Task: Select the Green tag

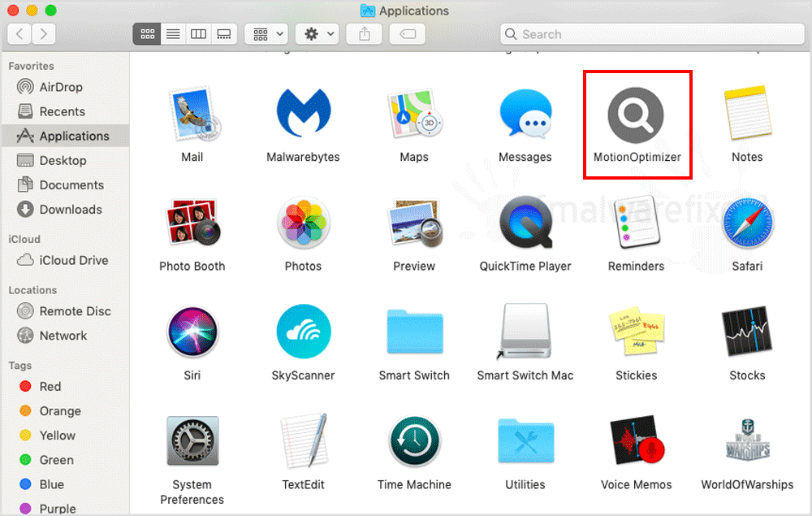Action: [x=65, y=460]
